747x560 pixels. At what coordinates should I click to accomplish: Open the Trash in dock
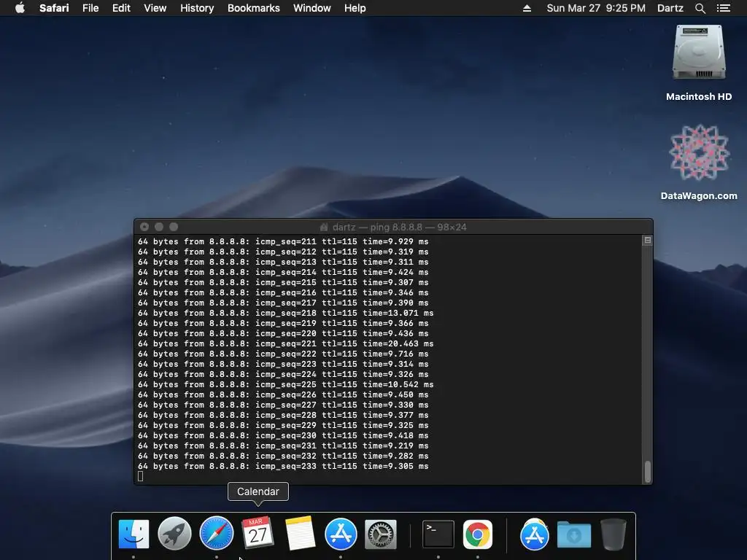pyautogui.click(x=614, y=534)
